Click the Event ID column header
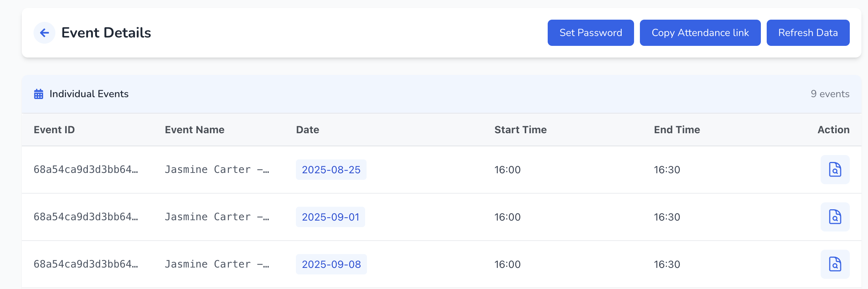Screen dimensions: 868x289 (x=54, y=130)
